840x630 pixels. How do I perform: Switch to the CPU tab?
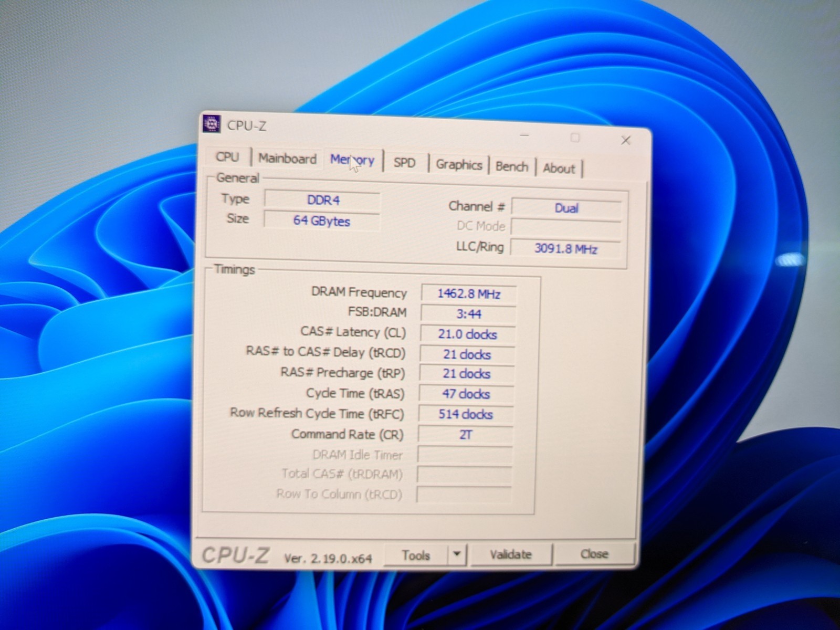coord(227,157)
